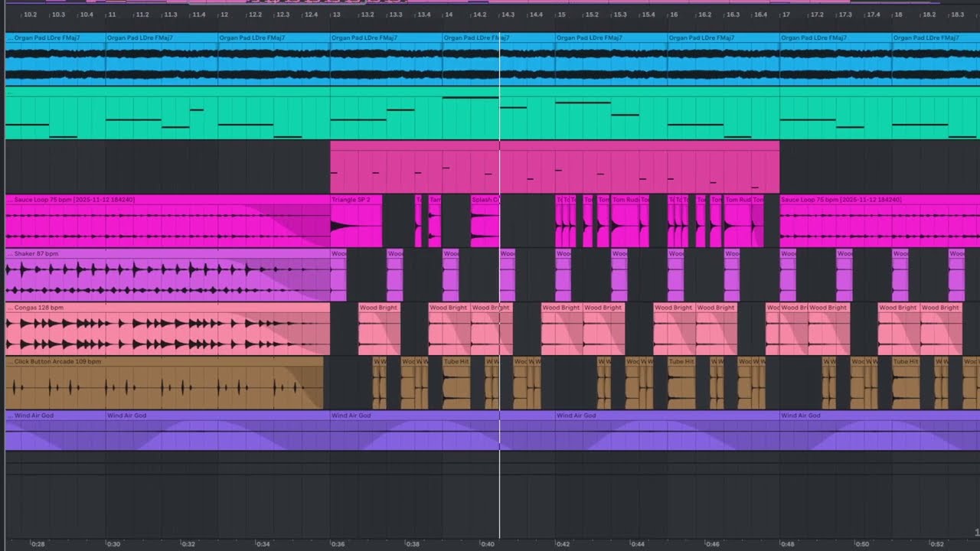This screenshot has height=551, width=980.
Task: Select the Organ Pad LDre FMaj7 clip at bar 13
Action: pyautogui.click(x=387, y=59)
